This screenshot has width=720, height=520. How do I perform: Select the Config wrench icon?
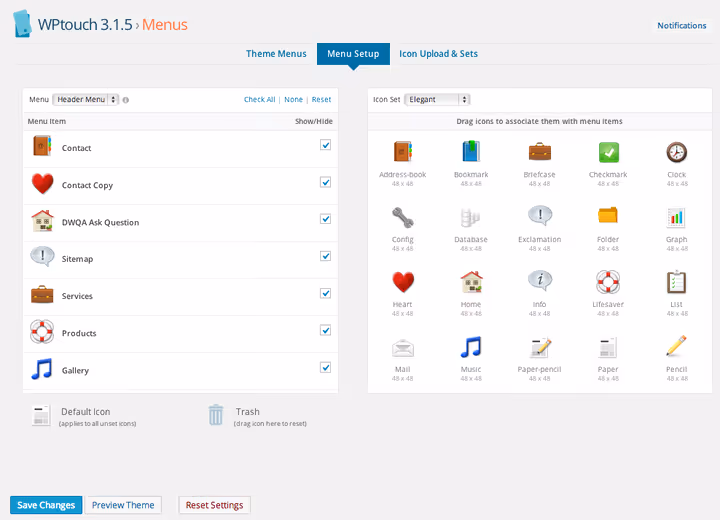[403, 217]
